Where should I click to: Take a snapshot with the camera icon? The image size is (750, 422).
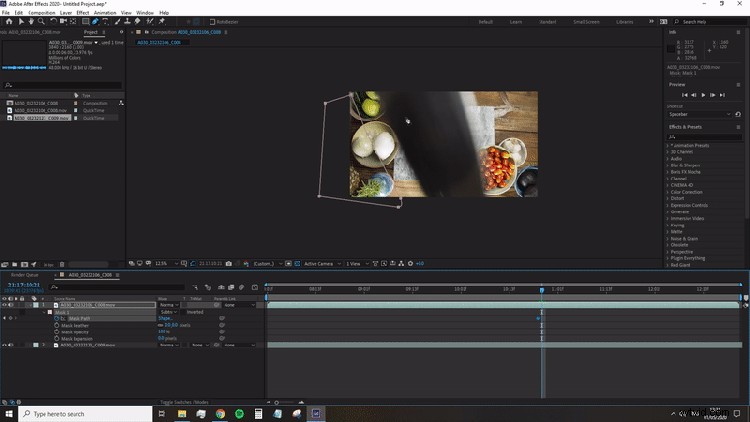229,264
